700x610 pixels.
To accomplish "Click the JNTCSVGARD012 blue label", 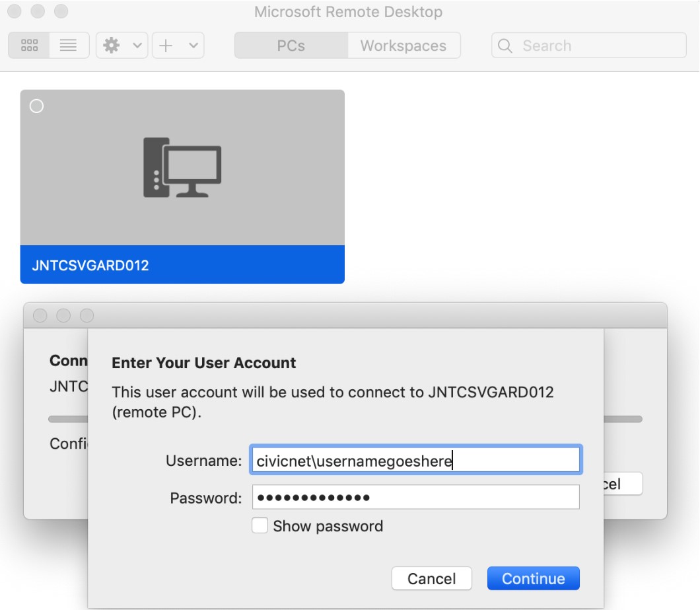I will pos(182,264).
